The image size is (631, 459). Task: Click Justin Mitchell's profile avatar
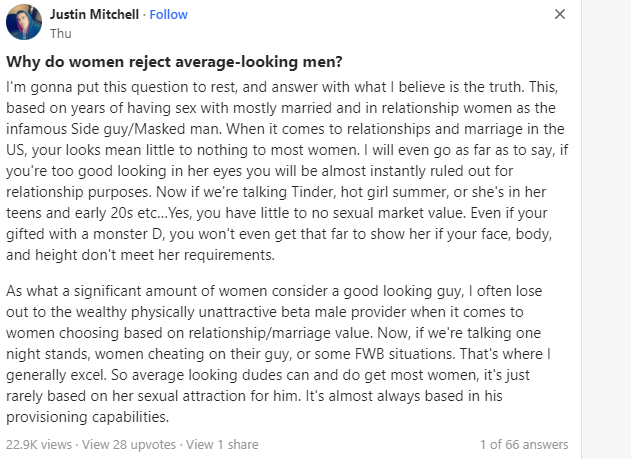point(24,22)
